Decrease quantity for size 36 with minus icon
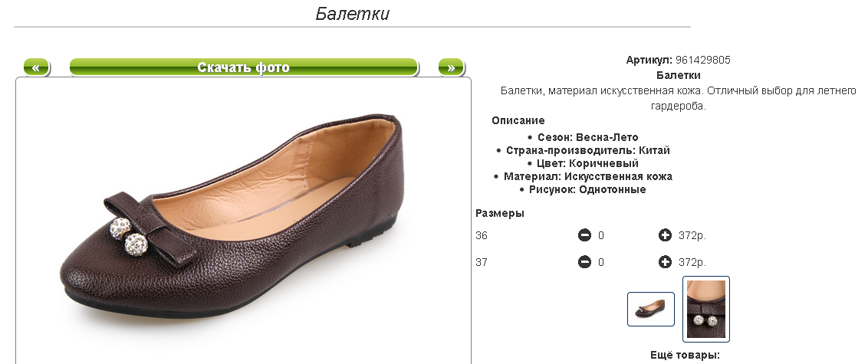This screenshot has width=868, height=364. pos(584,236)
